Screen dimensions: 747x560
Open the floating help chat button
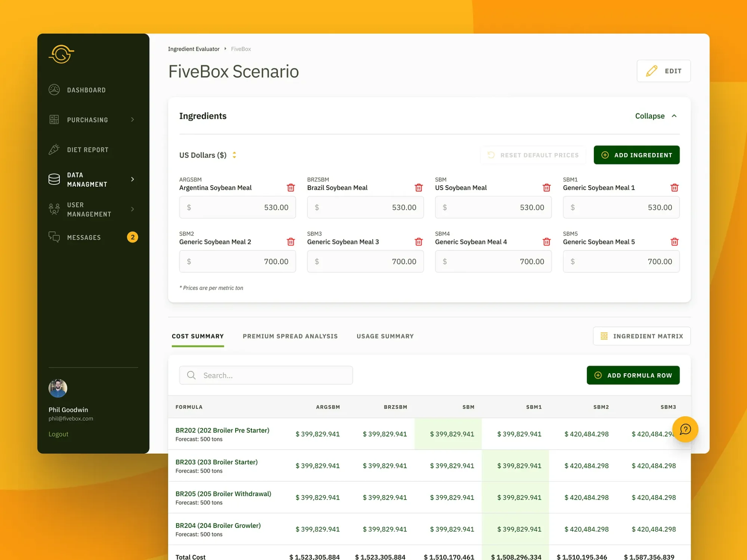(685, 429)
